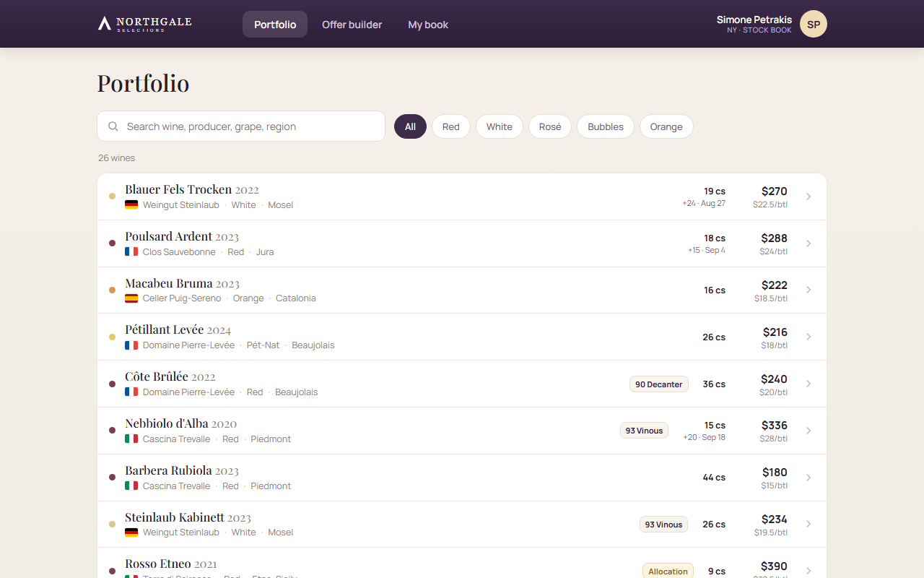Expand the Rosso Etneo row chevron
Screen dimensions: 924x578
coord(808,571)
